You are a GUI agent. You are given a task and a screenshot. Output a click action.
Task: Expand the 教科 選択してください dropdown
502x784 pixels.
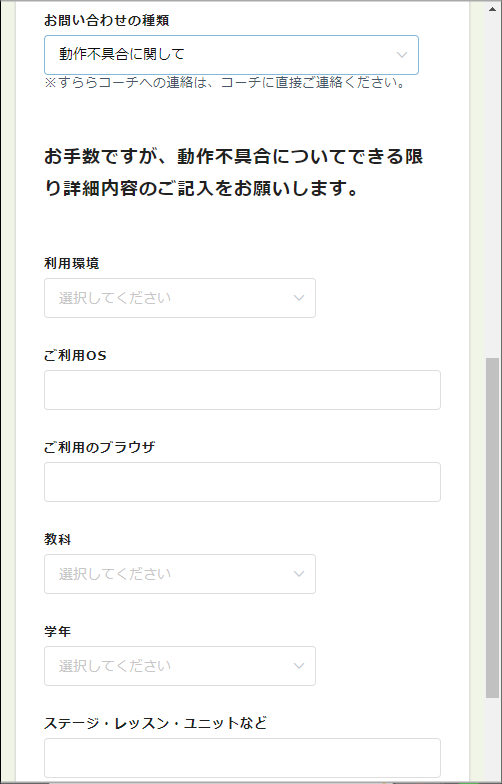[x=180, y=574]
